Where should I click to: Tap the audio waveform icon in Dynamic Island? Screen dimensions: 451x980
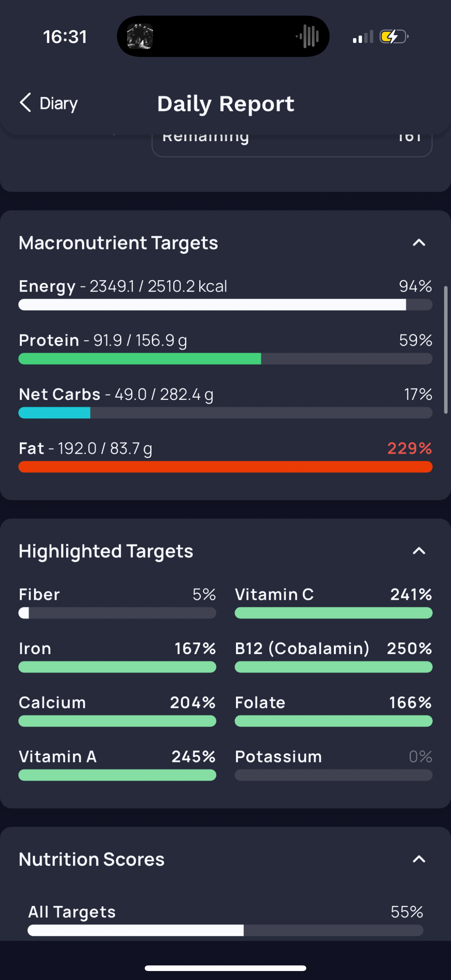coord(307,37)
